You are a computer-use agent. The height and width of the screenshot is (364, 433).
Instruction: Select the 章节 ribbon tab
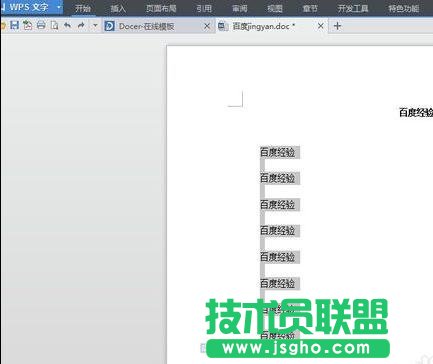pyautogui.click(x=310, y=8)
